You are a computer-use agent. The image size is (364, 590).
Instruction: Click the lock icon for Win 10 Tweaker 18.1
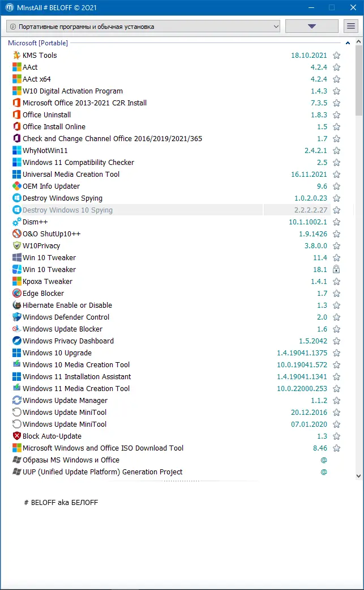(x=337, y=269)
